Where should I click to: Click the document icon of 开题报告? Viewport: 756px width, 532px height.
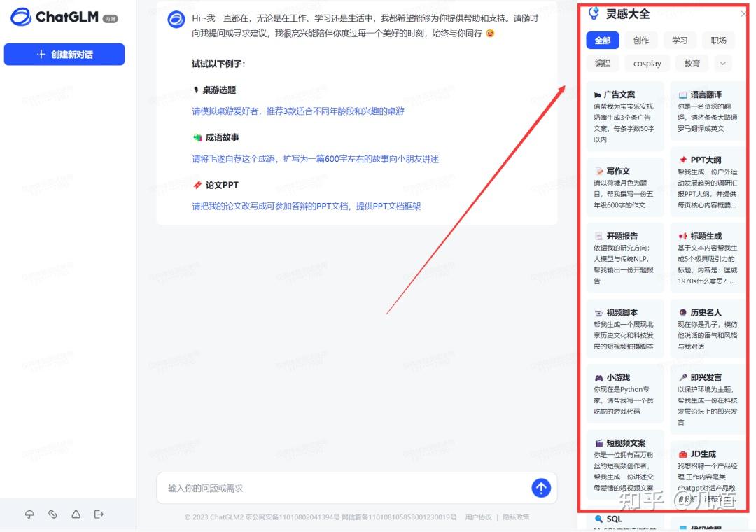(x=598, y=237)
